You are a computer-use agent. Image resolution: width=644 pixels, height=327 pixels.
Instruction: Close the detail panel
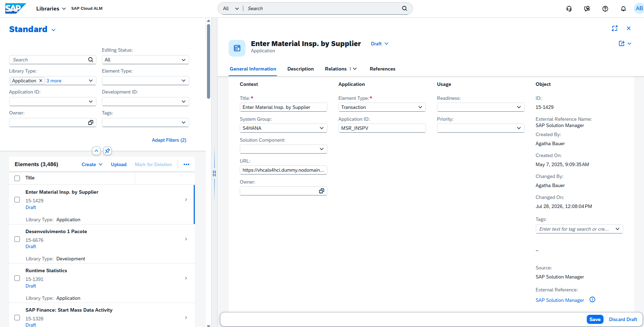click(x=629, y=28)
